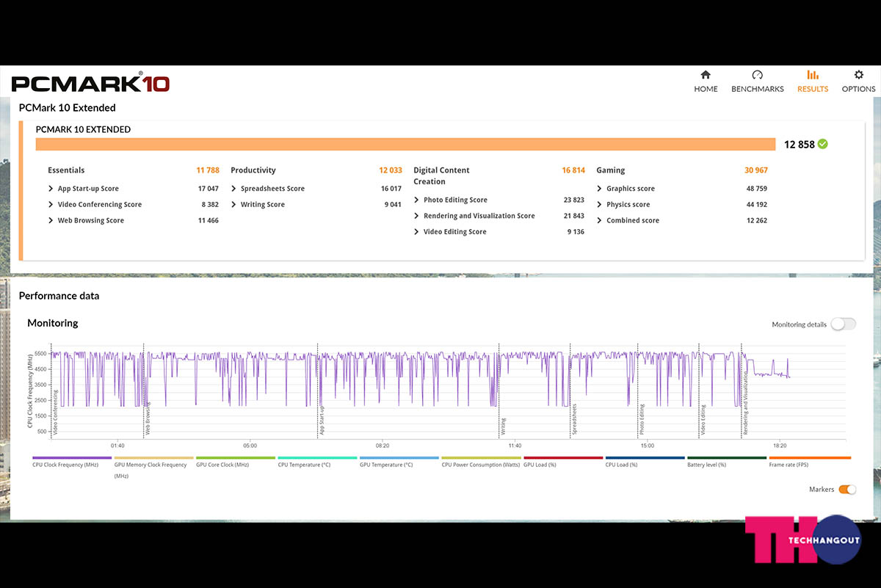Click the Essentials score 11 788
The width and height of the screenshot is (881, 588).
click(208, 170)
